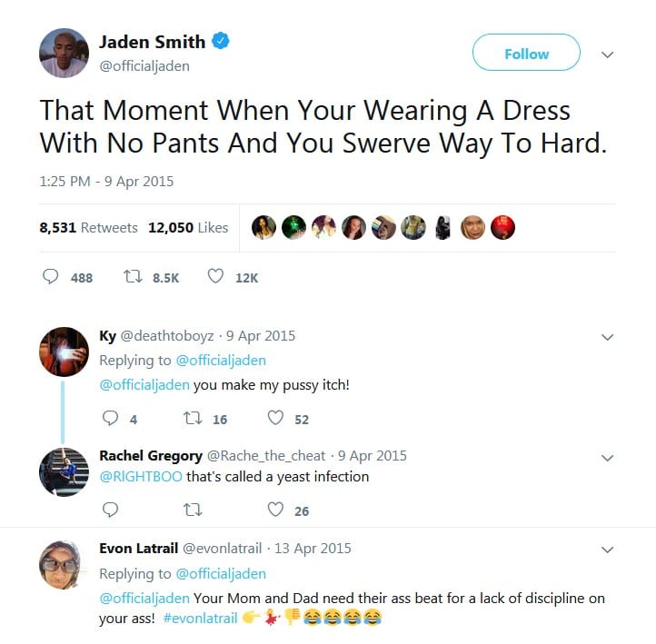The height and width of the screenshot is (644, 656).
Task: Click the verified badge next to Jaden Smith
Action: tap(221, 41)
